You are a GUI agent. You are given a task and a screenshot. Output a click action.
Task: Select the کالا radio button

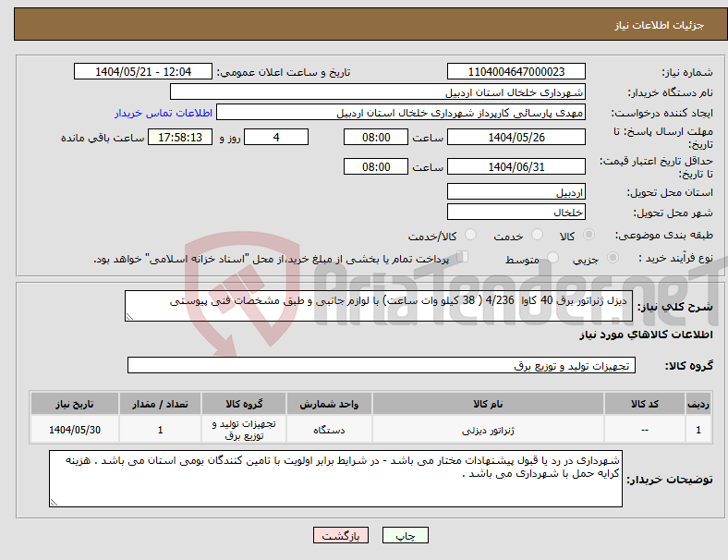588,235
